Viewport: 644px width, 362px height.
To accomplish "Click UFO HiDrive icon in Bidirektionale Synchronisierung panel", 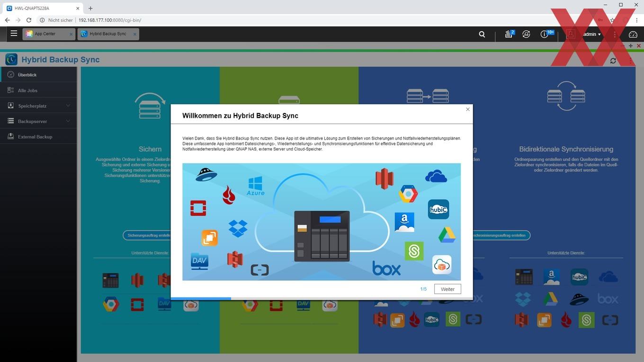I will [579, 299].
